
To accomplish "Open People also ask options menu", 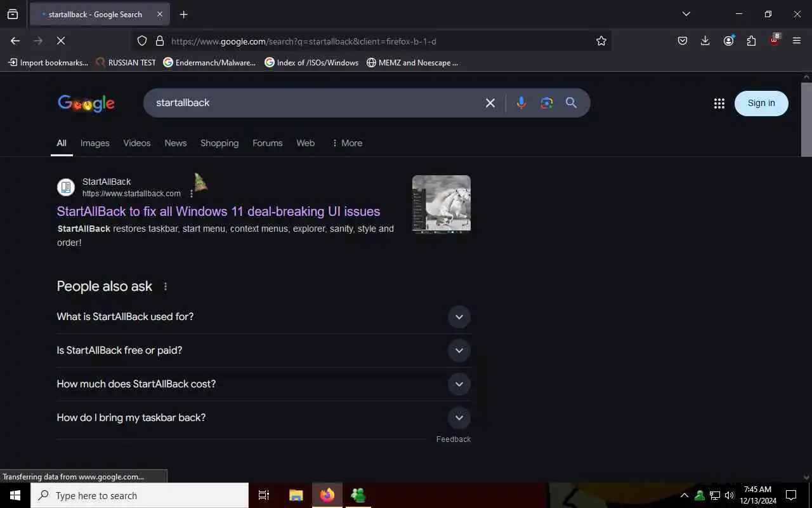I will pyautogui.click(x=165, y=286).
